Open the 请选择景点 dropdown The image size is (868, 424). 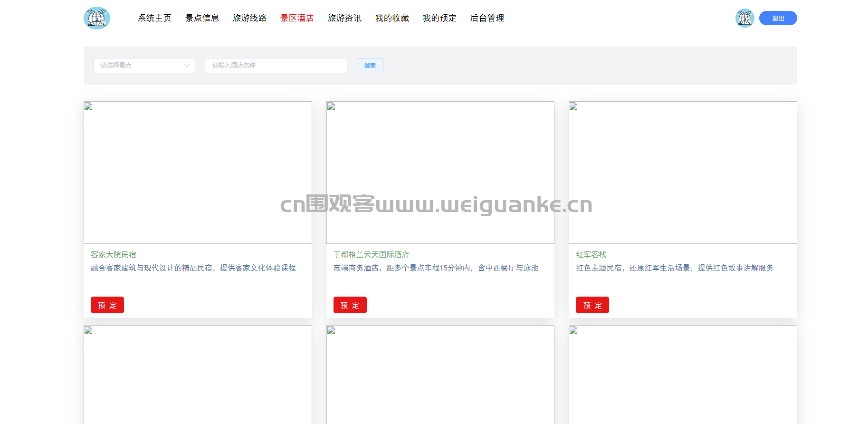click(144, 66)
